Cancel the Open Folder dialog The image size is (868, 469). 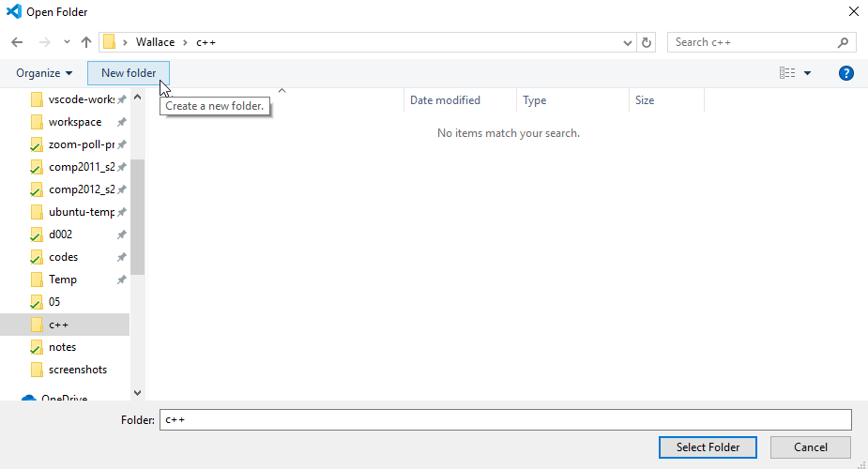810,447
